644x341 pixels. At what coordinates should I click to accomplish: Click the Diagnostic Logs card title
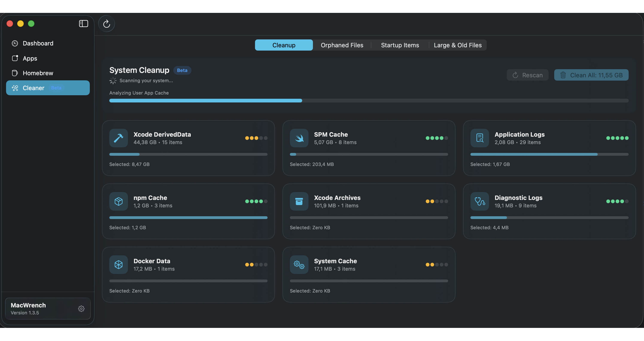(x=518, y=198)
